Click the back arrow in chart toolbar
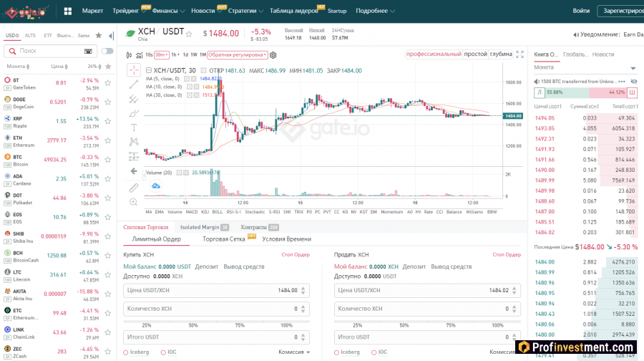Screen dimensions: 644x361 [134, 171]
